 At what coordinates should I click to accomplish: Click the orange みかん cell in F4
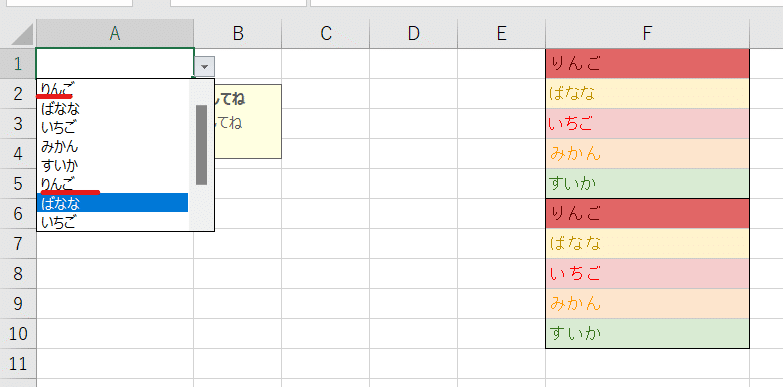[x=647, y=153]
